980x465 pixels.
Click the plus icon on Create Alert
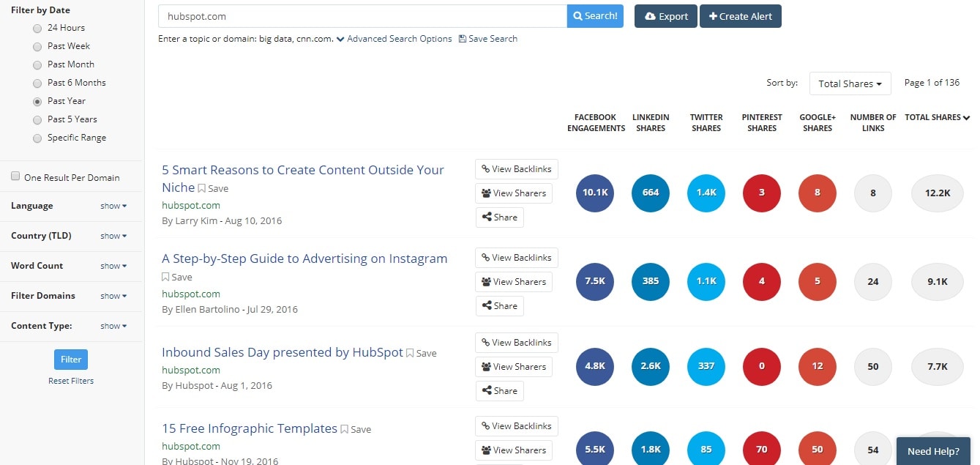pos(713,16)
